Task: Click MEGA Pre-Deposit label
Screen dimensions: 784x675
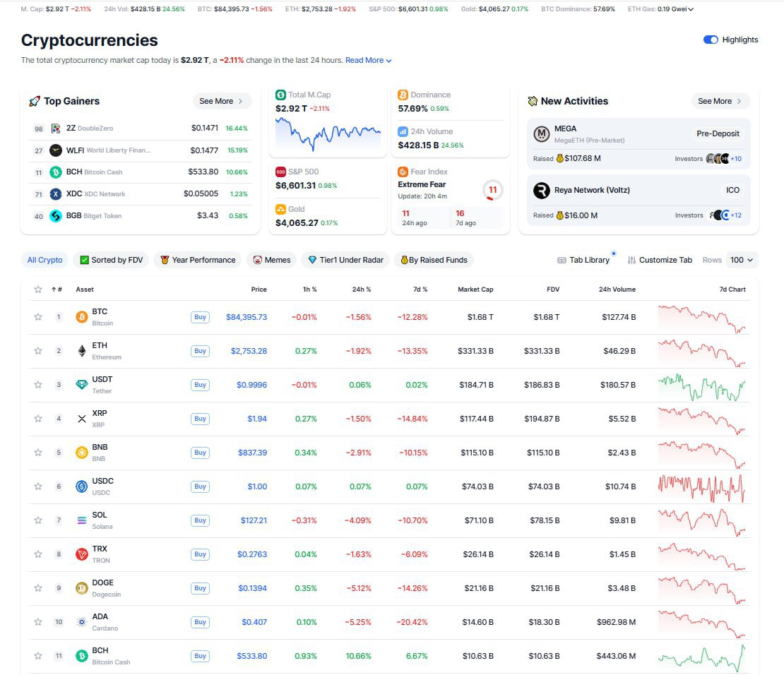Action: point(718,133)
